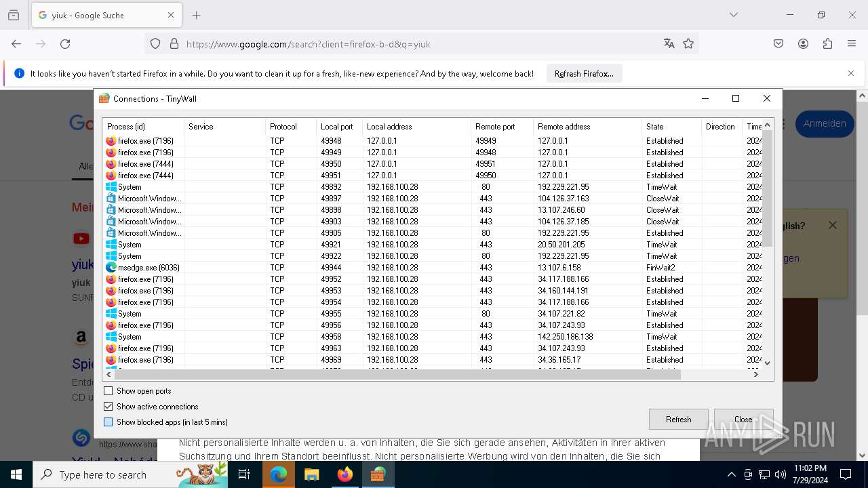Viewport: 868px width, 488px height.
Task: Show hidden system tray icons
Action: 731,474
